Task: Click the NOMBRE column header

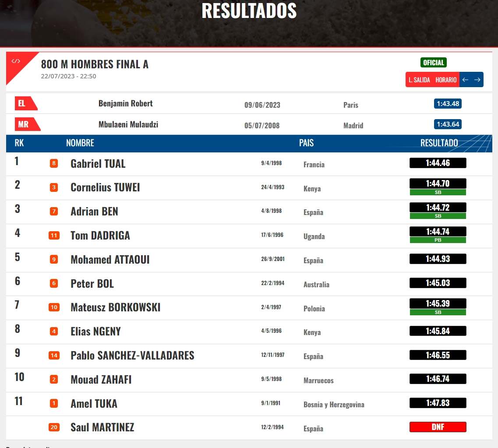Action: [80, 143]
